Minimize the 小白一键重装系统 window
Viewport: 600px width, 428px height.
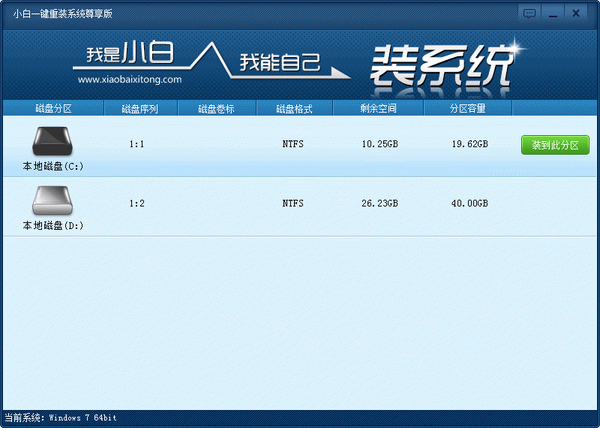[553, 14]
